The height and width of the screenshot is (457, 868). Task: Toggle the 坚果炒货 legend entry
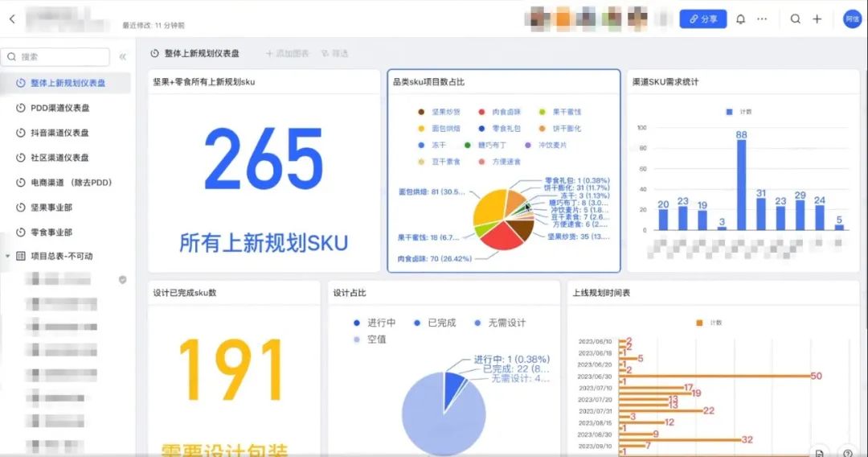(440, 112)
